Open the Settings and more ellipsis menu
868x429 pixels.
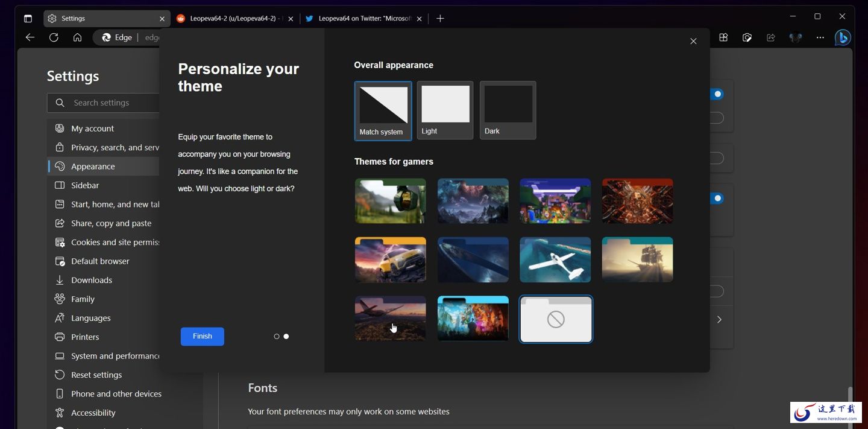pos(820,37)
